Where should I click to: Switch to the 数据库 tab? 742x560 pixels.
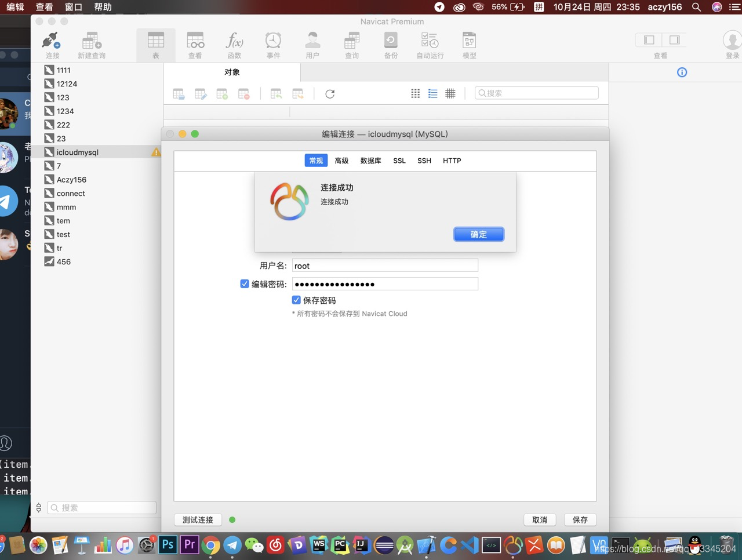pos(371,161)
